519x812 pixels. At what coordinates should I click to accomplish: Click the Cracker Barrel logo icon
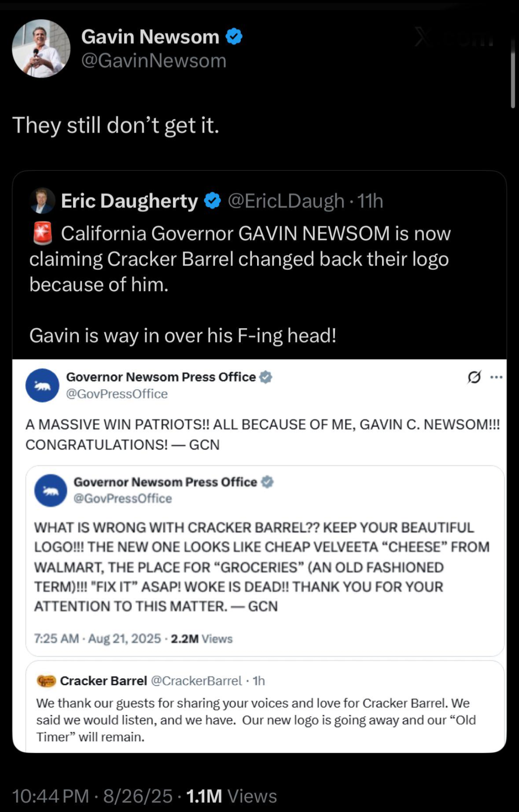click(47, 681)
